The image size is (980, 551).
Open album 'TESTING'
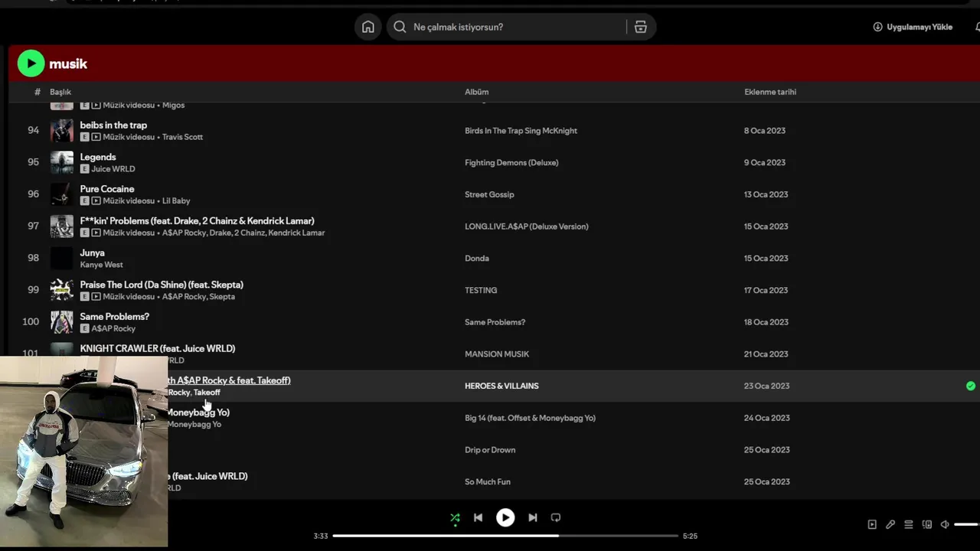tap(481, 290)
